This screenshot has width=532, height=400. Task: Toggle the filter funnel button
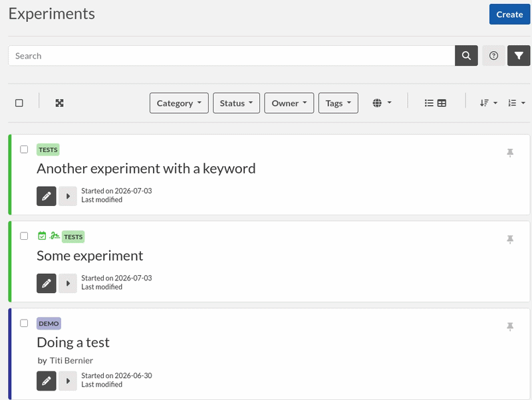[519, 56]
